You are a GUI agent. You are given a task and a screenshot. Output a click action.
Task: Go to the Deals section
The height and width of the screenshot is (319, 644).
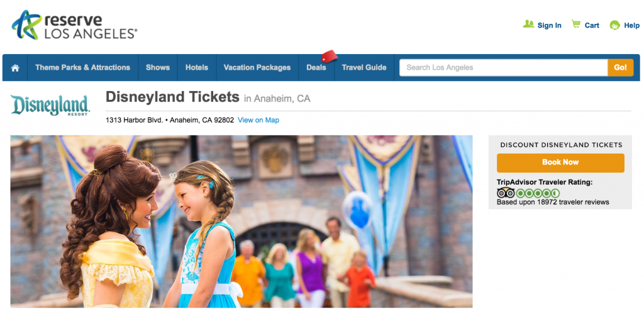316,68
